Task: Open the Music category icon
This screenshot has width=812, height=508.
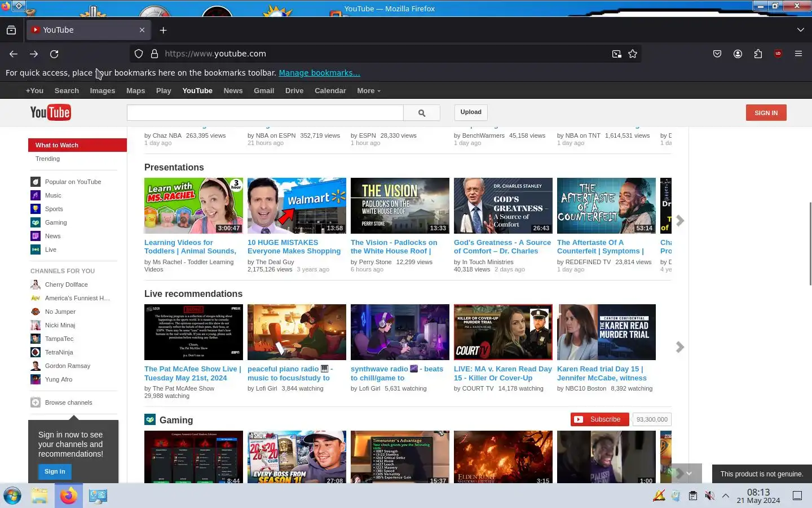Action: [36, 195]
